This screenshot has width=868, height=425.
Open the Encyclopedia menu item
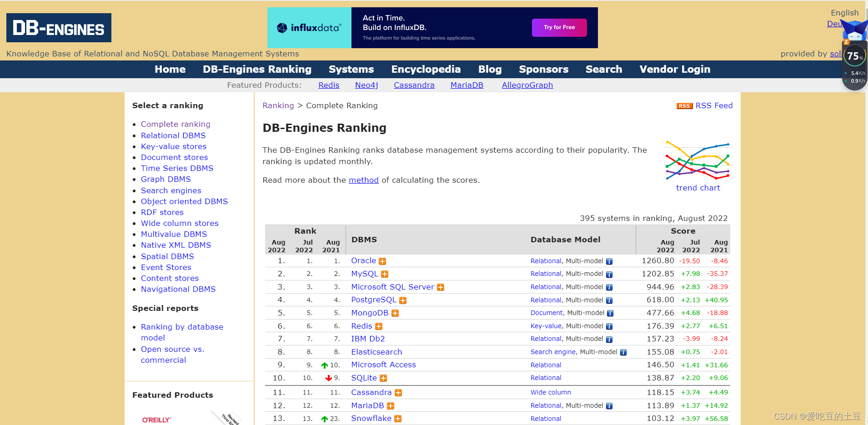point(426,69)
